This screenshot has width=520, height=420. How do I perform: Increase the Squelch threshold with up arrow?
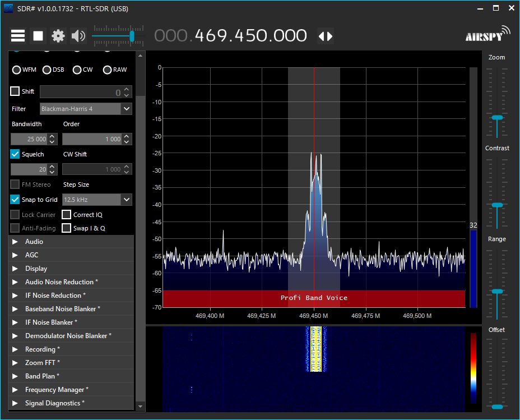(52, 167)
